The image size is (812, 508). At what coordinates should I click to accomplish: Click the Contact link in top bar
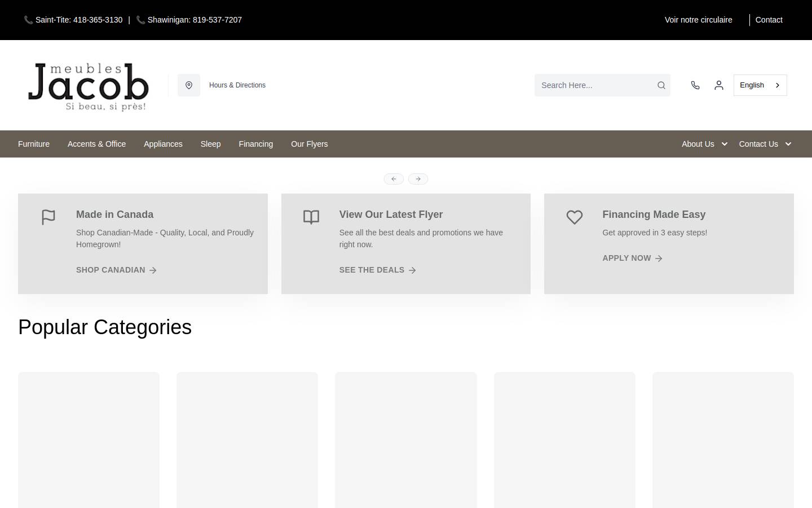pos(769,20)
